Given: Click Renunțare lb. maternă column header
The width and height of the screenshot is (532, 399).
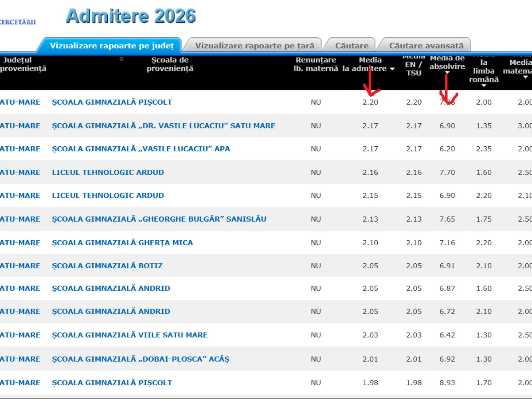Looking at the screenshot, I should click(x=316, y=64).
